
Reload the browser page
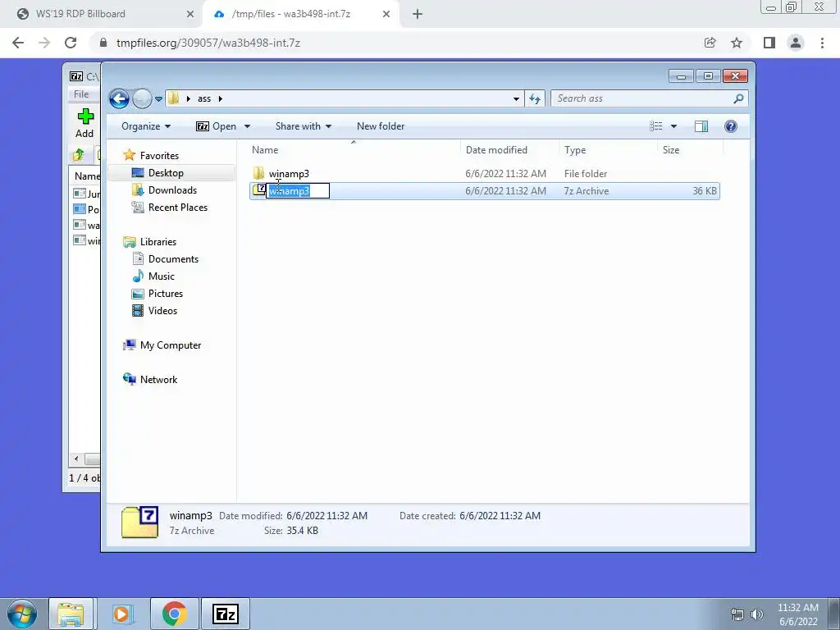[x=71, y=43]
